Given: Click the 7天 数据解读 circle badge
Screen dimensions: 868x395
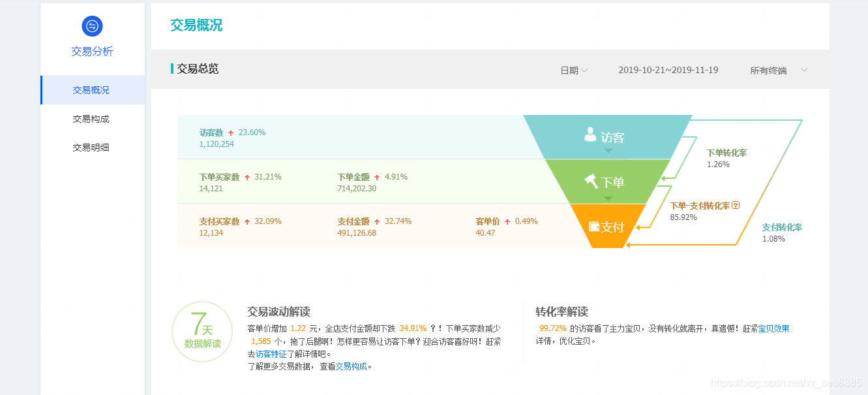Looking at the screenshot, I should [202, 331].
